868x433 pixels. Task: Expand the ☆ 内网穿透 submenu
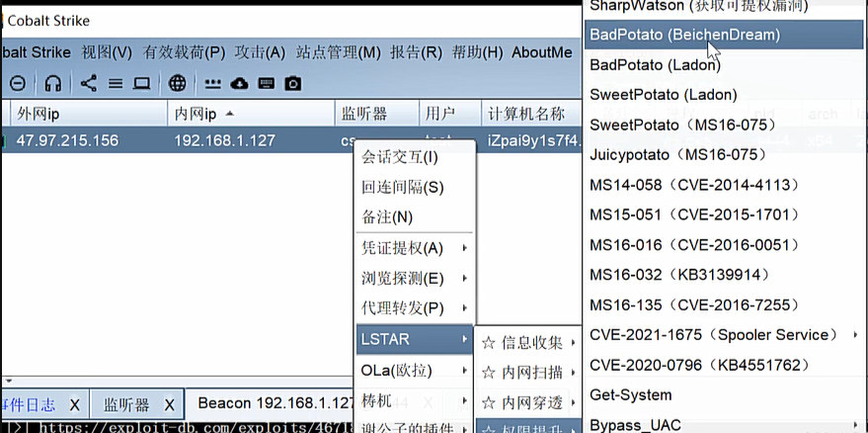click(x=528, y=402)
